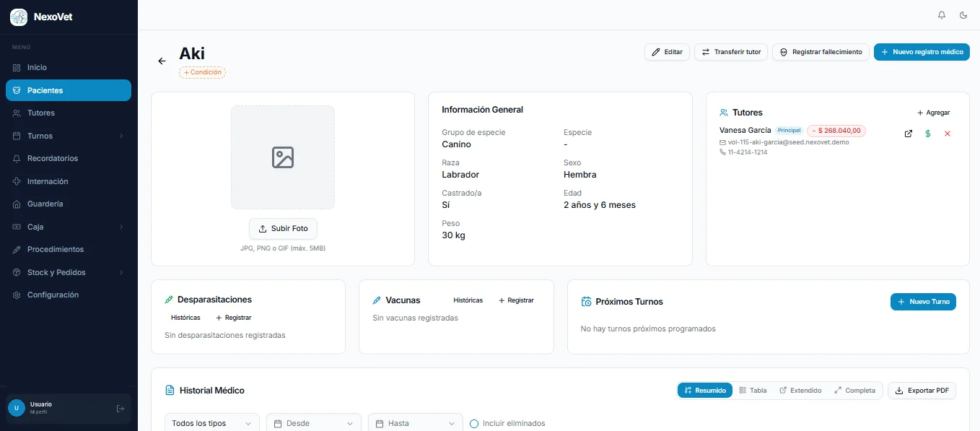
Task: Click the Editar button
Action: (667, 52)
